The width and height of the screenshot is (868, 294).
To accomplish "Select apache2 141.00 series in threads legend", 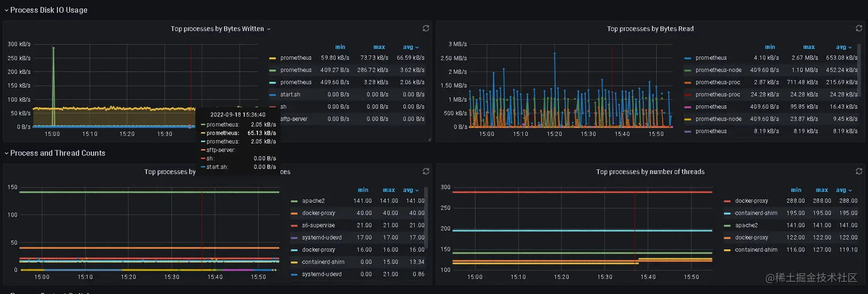I will click(746, 225).
